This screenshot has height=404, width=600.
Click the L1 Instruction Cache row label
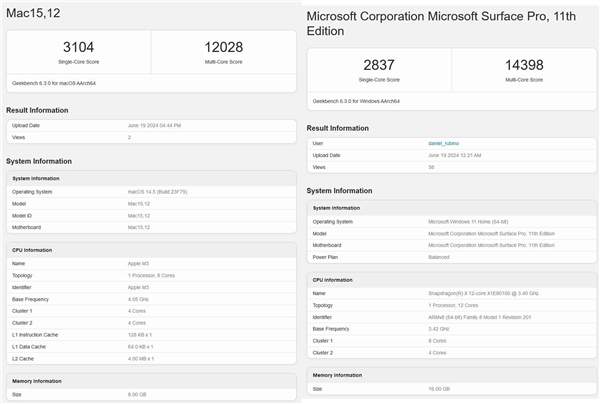[x=34, y=333]
